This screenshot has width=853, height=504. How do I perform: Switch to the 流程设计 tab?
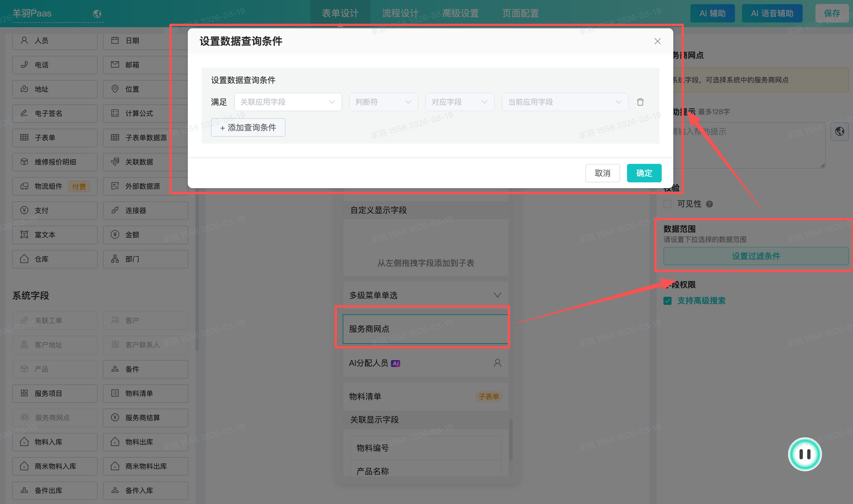(x=400, y=13)
